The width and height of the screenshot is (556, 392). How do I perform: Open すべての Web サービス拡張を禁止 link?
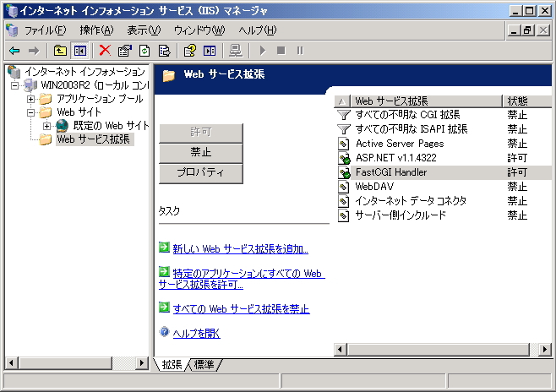242,309
